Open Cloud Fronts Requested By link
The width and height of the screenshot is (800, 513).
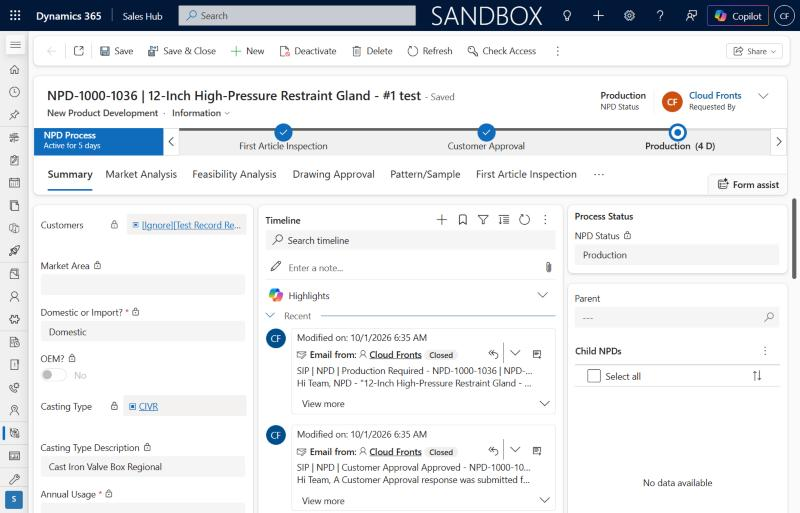tap(715, 95)
